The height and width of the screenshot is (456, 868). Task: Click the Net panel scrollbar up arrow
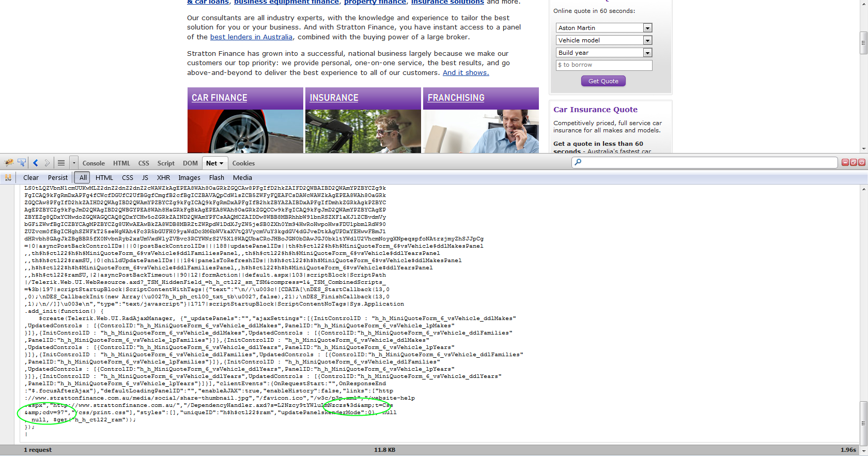pos(863,189)
